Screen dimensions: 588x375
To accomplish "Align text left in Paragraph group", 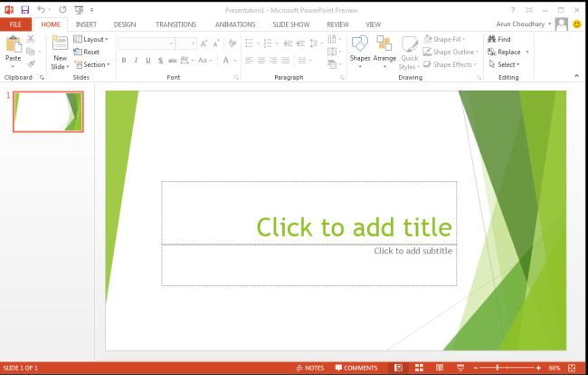I will [x=249, y=61].
